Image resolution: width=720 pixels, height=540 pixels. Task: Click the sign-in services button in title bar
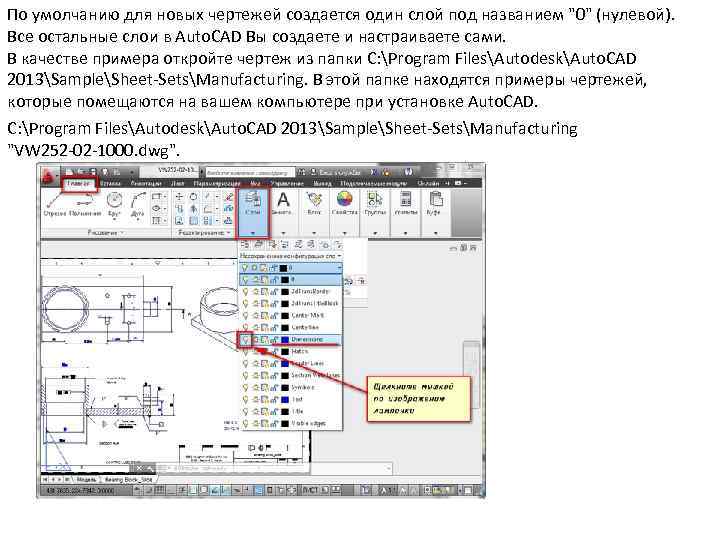(336, 172)
